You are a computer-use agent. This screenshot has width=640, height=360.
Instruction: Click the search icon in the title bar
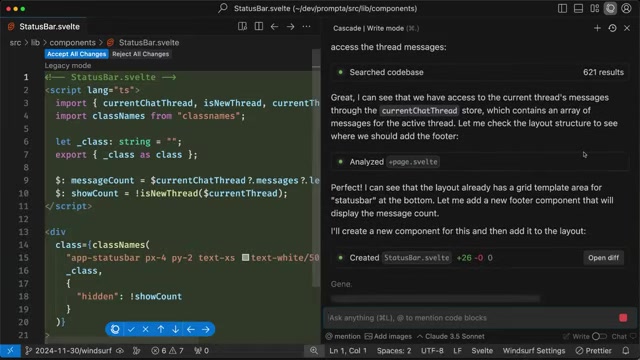pos(222,8)
